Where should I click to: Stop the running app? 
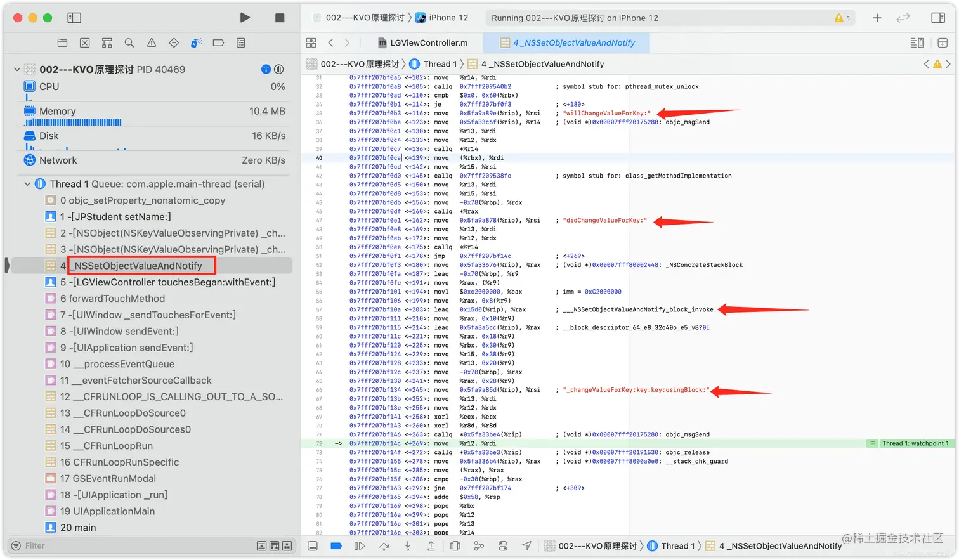pyautogui.click(x=280, y=18)
